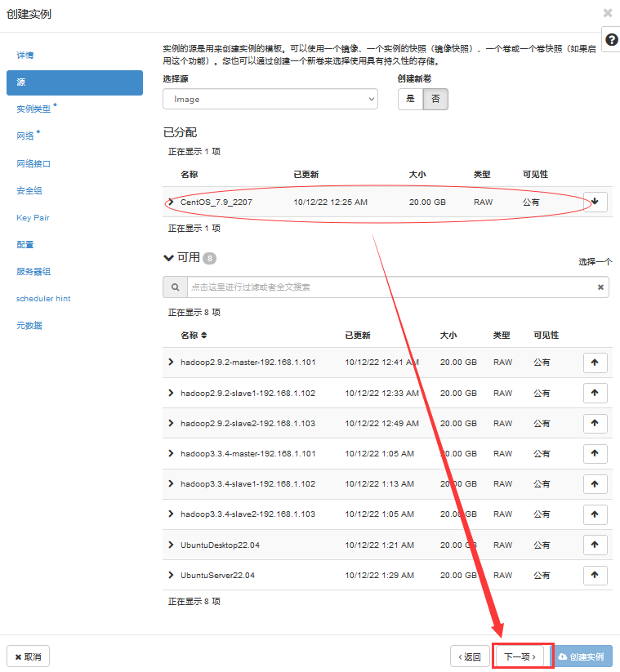Click the 10/12/22 12:25 AM date cell

[330, 202]
